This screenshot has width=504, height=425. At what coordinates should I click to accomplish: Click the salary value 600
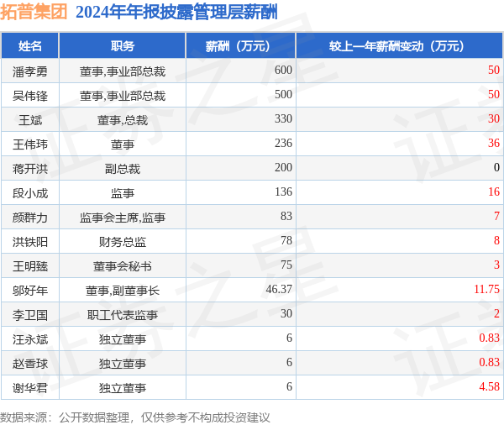283,70
